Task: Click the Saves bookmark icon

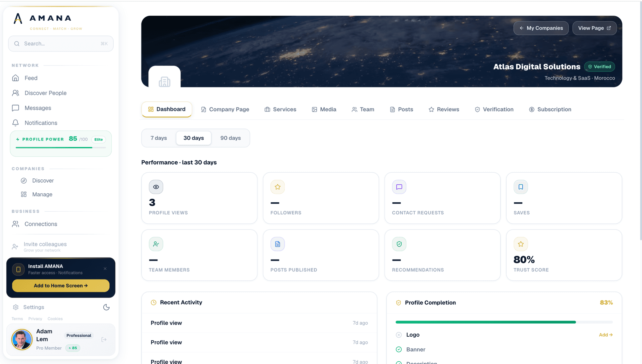Action: (521, 187)
